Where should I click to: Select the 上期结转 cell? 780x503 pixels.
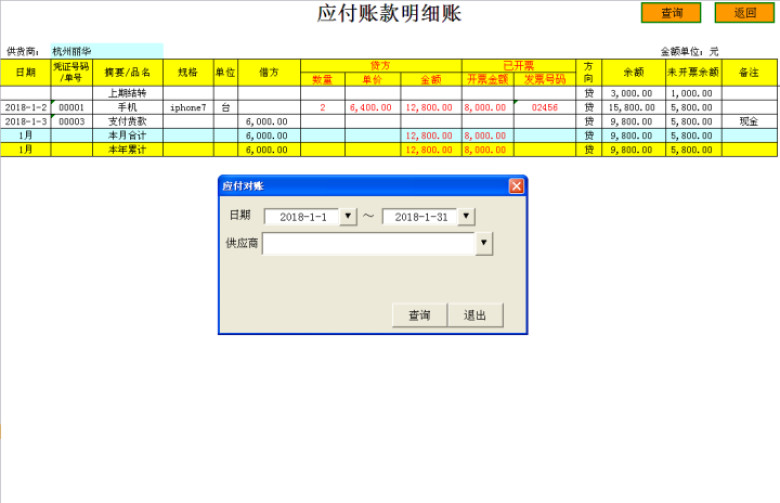pos(128,93)
